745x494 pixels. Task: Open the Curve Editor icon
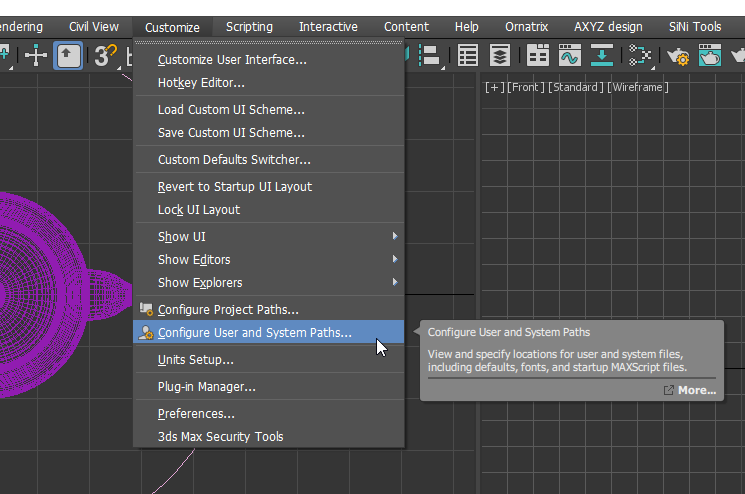(570, 56)
